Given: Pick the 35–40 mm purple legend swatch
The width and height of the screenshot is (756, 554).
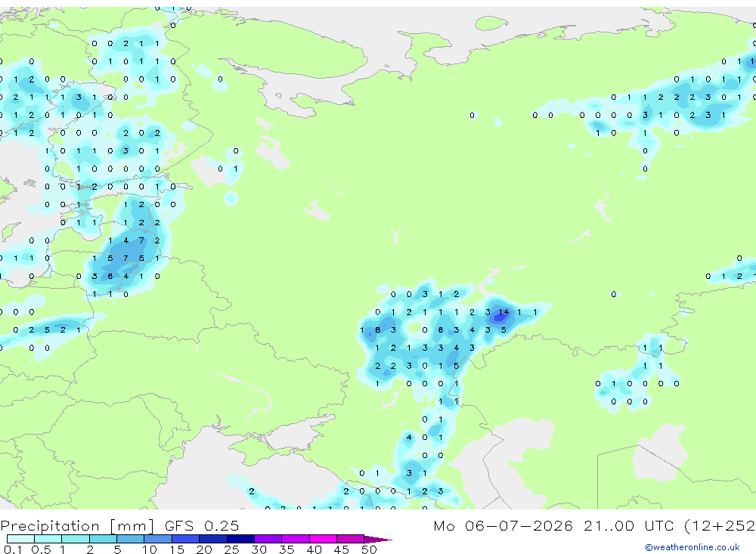Looking at the screenshot, I should 296,539.
